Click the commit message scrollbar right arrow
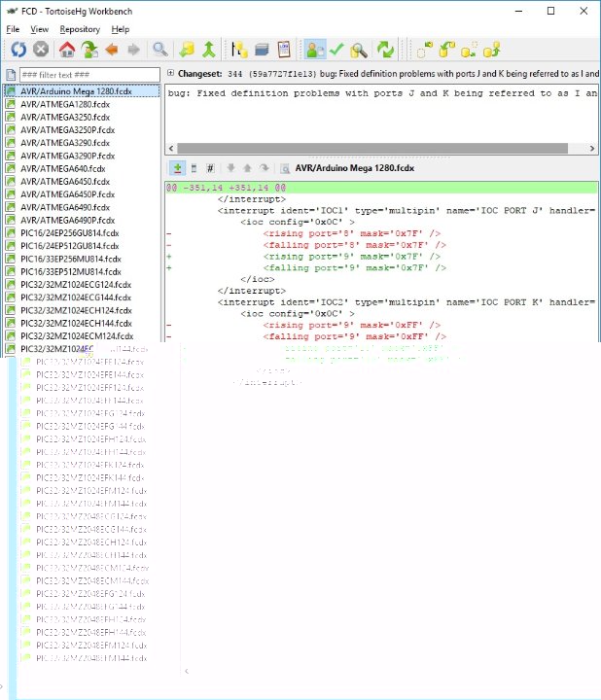This screenshot has height=700, width=601. click(x=592, y=148)
